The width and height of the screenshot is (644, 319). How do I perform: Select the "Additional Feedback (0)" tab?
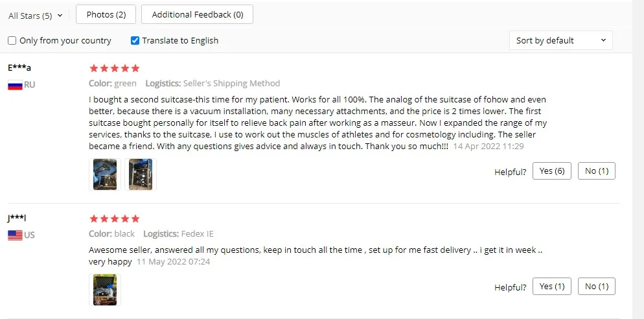coord(197,15)
